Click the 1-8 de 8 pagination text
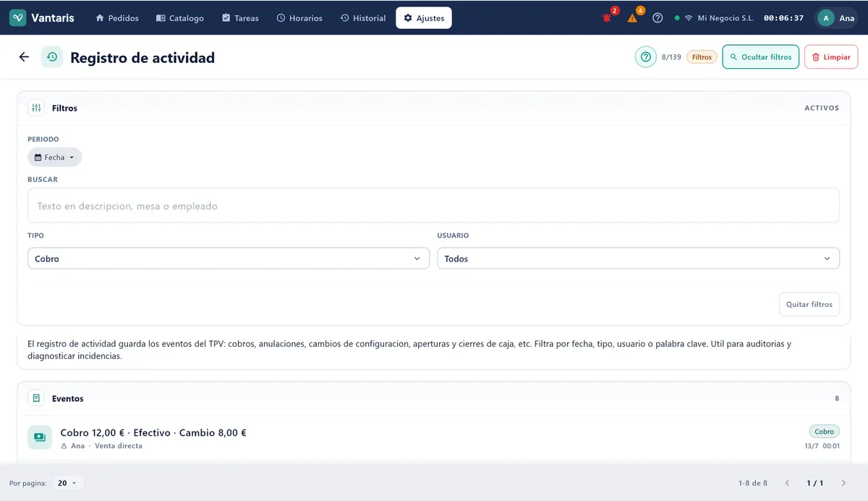The height and width of the screenshot is (501, 868). (753, 483)
